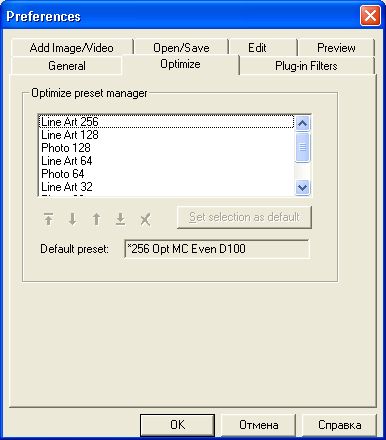Click the move preset to bottom icon
This screenshot has height=440, width=386.
pos(120,219)
